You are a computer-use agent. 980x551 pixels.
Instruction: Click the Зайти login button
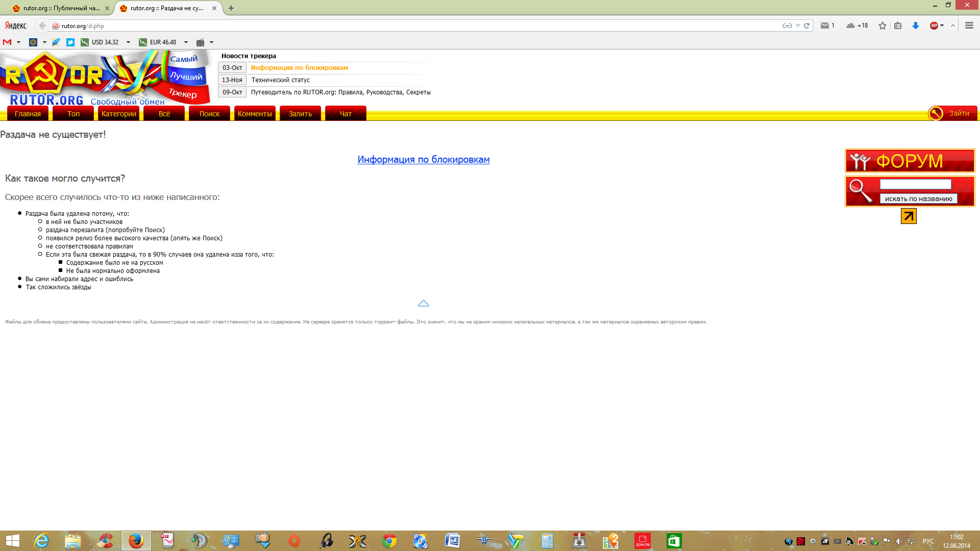coord(952,113)
